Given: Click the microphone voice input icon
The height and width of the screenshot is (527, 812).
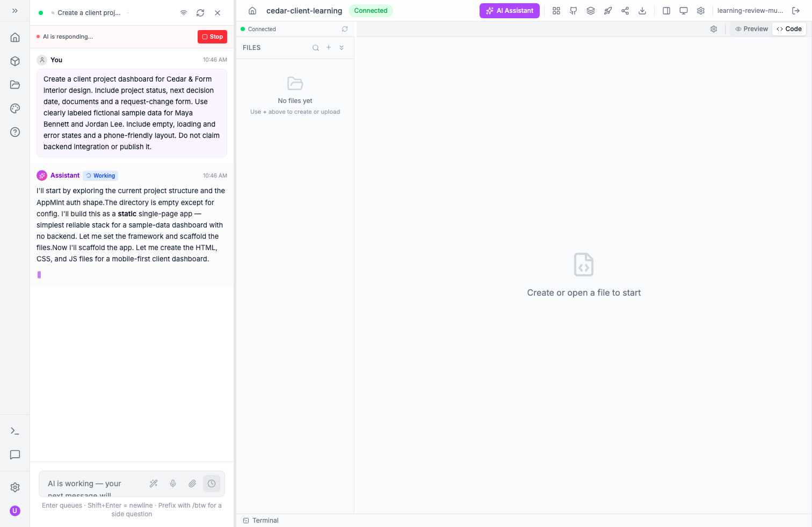Looking at the screenshot, I should click(173, 484).
